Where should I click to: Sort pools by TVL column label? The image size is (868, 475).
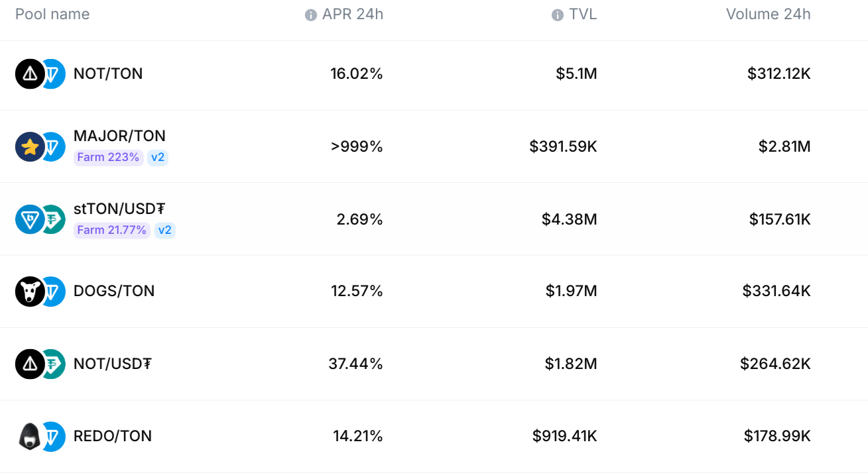pyautogui.click(x=583, y=15)
